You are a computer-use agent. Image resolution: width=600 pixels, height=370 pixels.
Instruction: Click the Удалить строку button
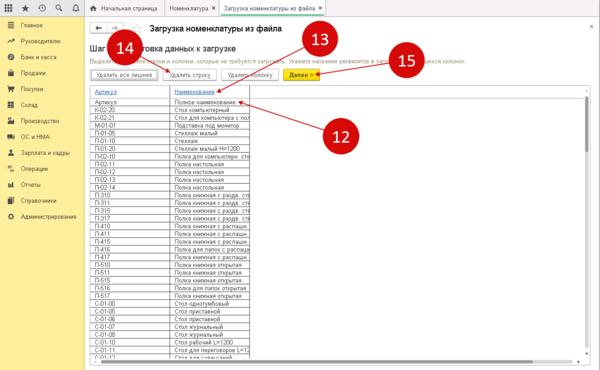(x=190, y=75)
